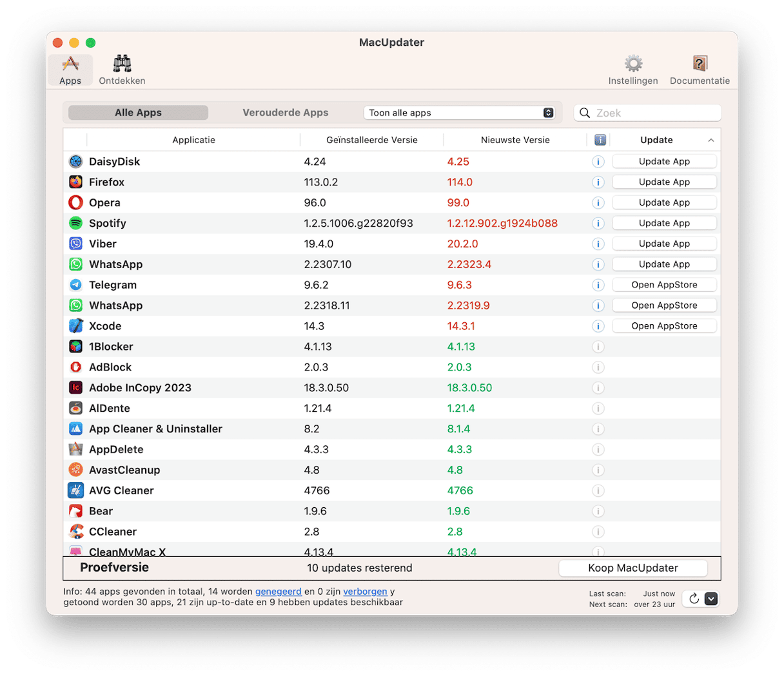Select the Alle Apps tab

click(x=138, y=113)
